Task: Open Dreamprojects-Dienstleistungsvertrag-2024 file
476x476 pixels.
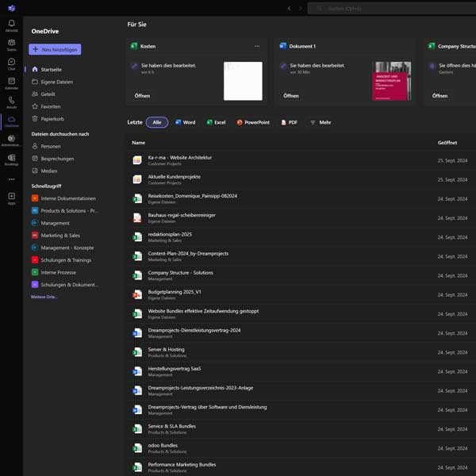Action: pos(194,330)
